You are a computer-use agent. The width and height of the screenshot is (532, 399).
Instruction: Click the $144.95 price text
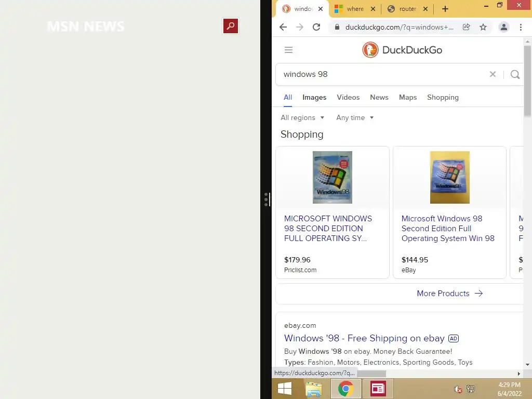tap(415, 260)
